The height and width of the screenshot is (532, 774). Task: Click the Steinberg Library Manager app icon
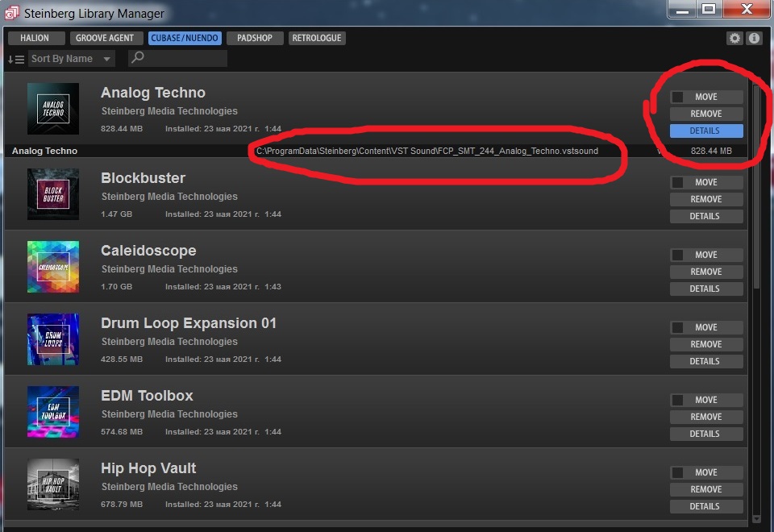click(x=11, y=13)
